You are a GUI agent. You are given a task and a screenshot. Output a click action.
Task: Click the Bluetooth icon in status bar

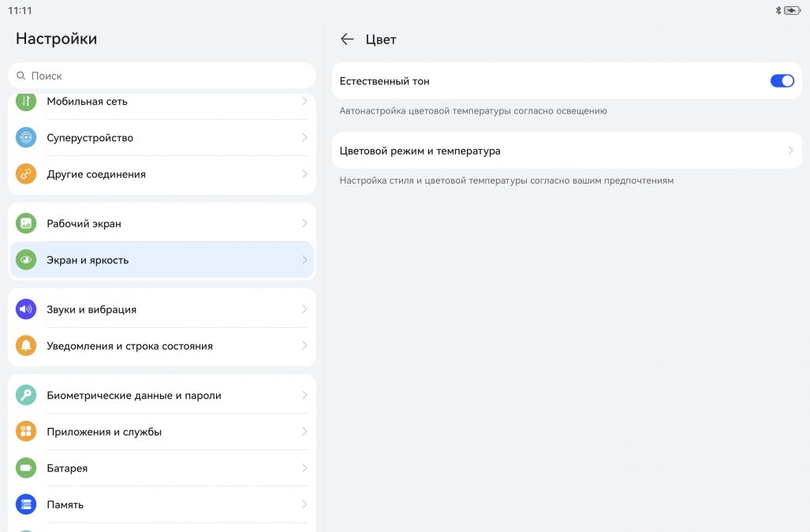coord(778,10)
